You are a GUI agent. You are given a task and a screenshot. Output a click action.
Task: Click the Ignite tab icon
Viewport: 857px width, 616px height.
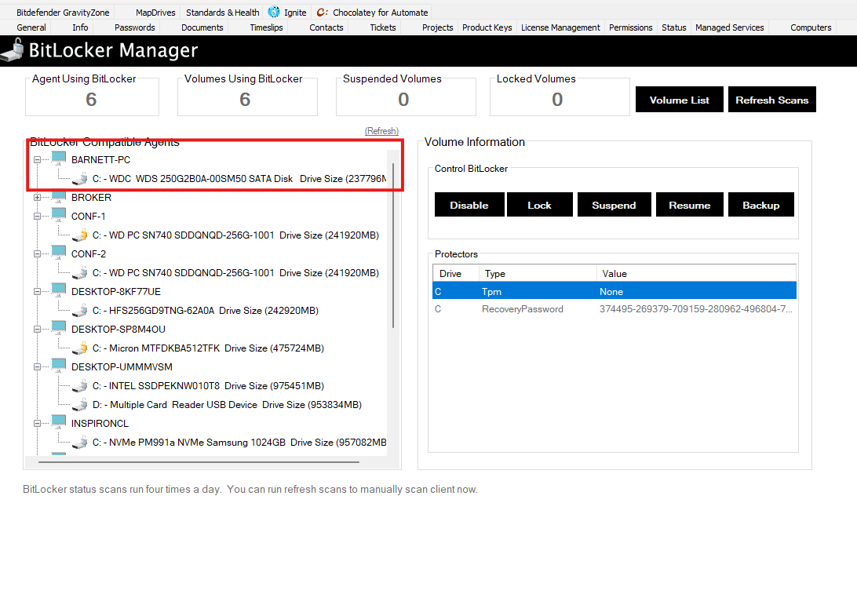274,13
